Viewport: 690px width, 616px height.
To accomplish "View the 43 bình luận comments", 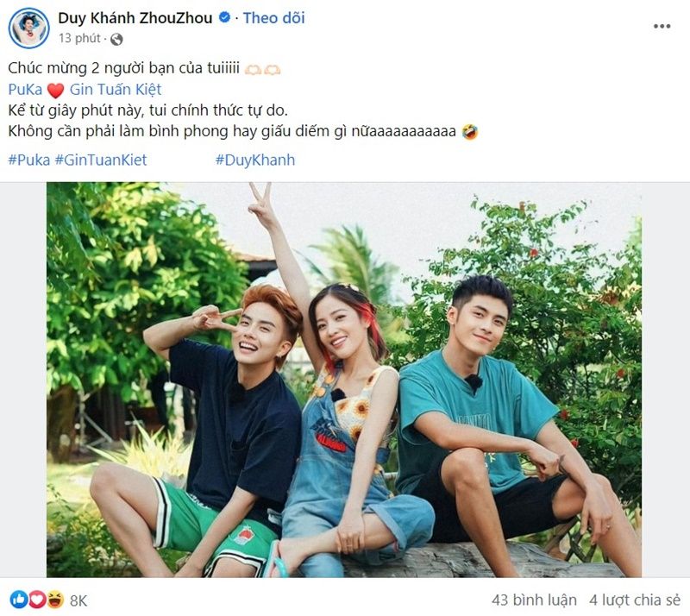I will click(534, 600).
